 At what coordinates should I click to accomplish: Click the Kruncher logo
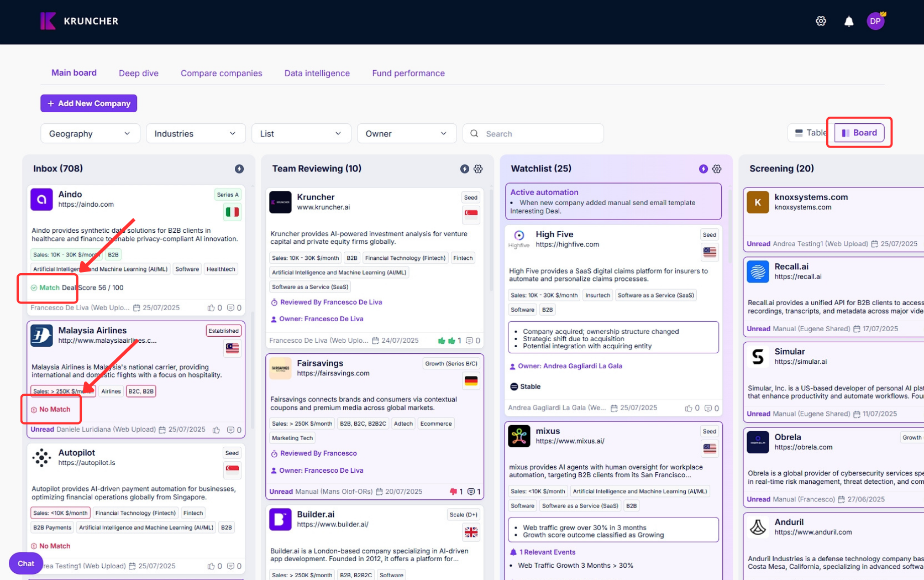(79, 21)
